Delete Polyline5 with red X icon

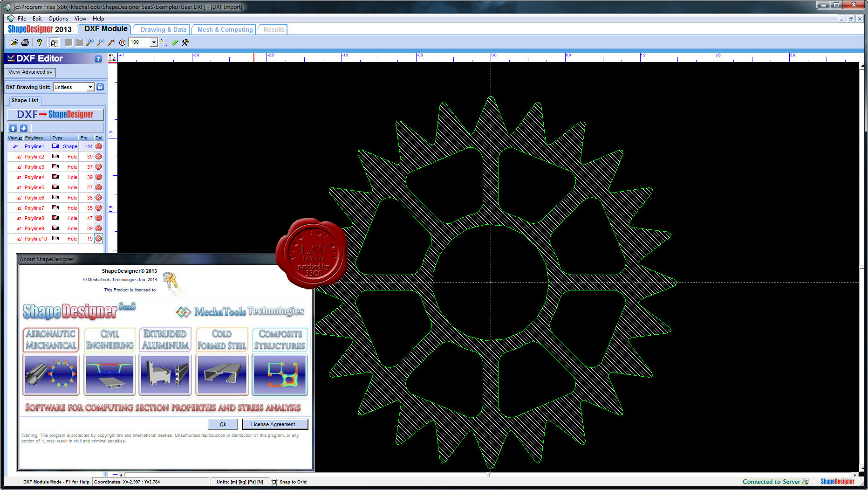(x=99, y=187)
